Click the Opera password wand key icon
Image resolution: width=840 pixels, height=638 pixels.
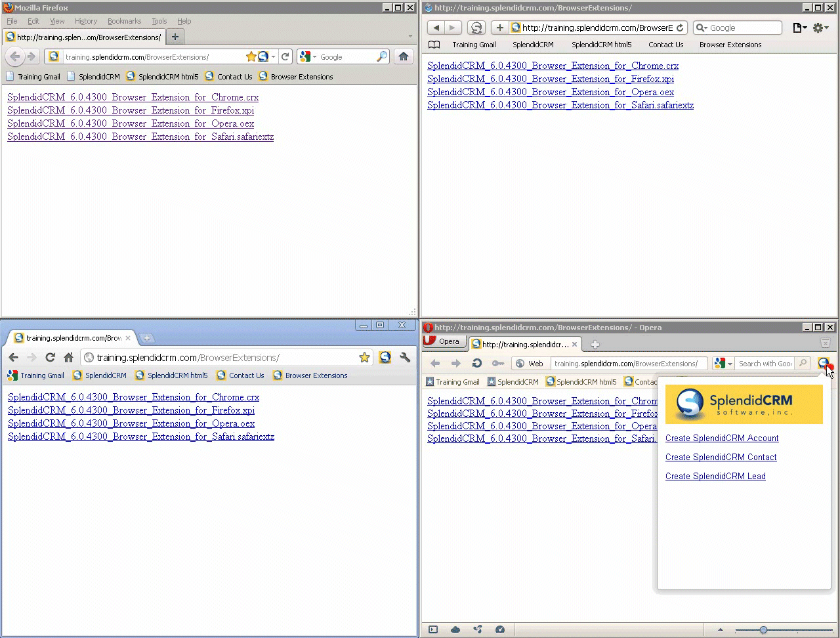(498, 364)
